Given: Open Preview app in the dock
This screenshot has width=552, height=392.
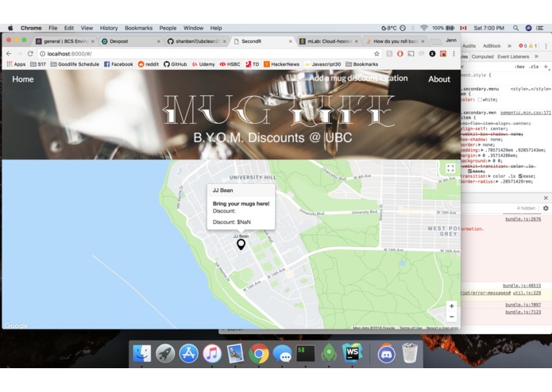Looking at the screenshot, I should [x=235, y=354].
